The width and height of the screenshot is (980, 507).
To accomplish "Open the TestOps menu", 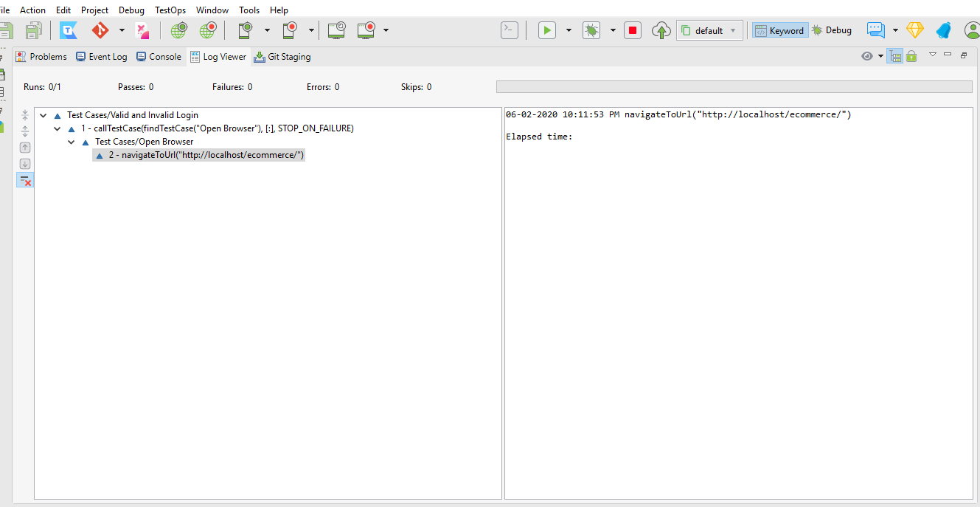I will (170, 10).
